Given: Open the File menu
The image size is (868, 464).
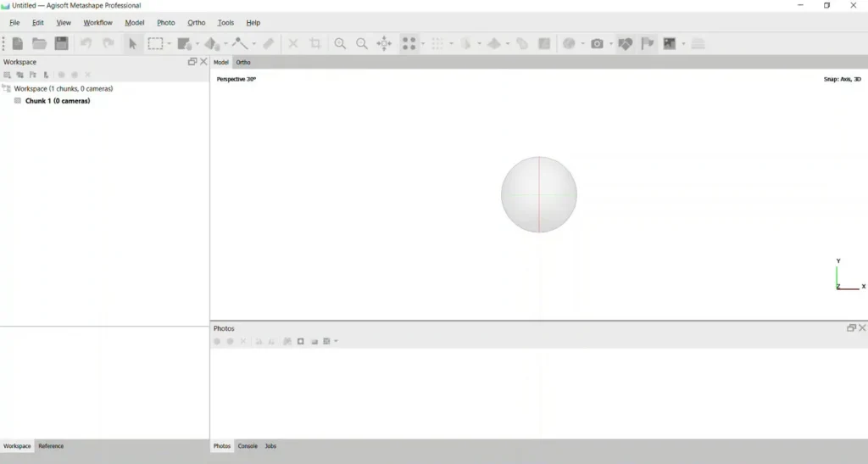Looking at the screenshot, I should point(14,23).
